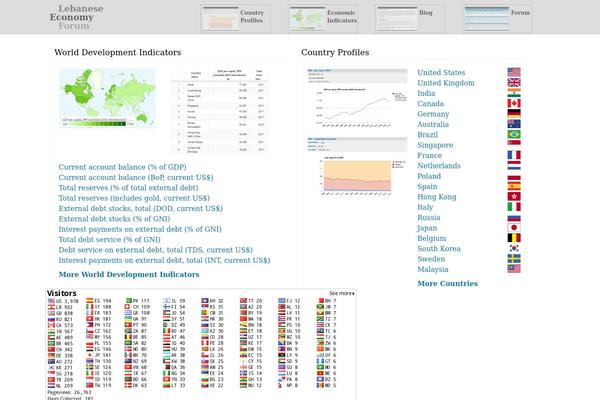
Task: Open Total reserves (includes gold, current US$)
Action: tap(134, 198)
